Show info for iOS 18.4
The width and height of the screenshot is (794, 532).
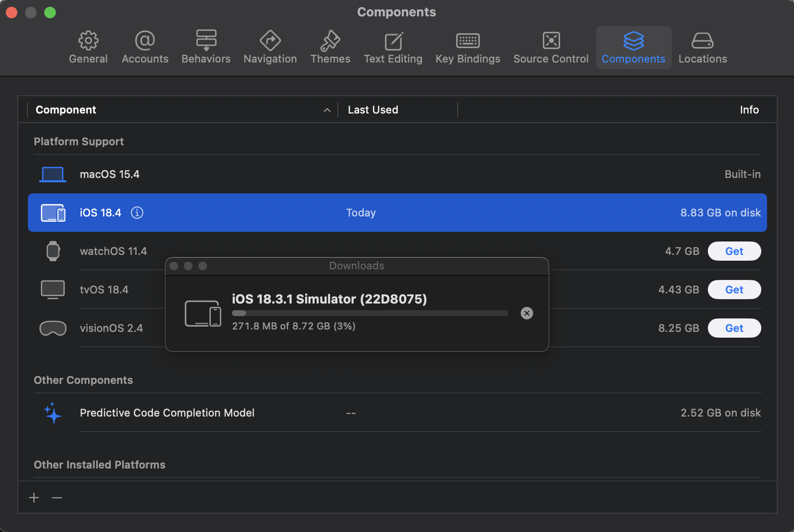click(137, 213)
